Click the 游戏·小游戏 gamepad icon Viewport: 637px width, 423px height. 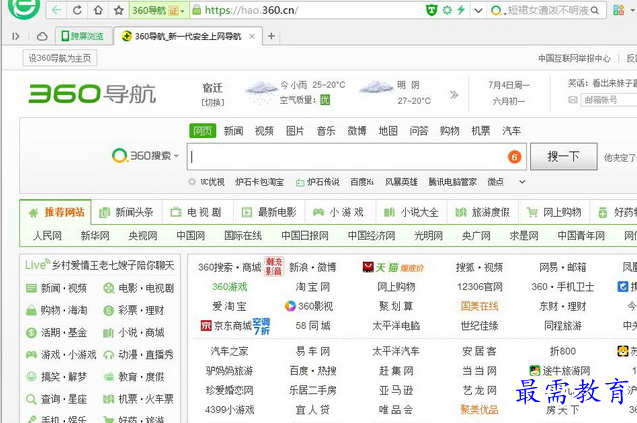click(x=31, y=355)
